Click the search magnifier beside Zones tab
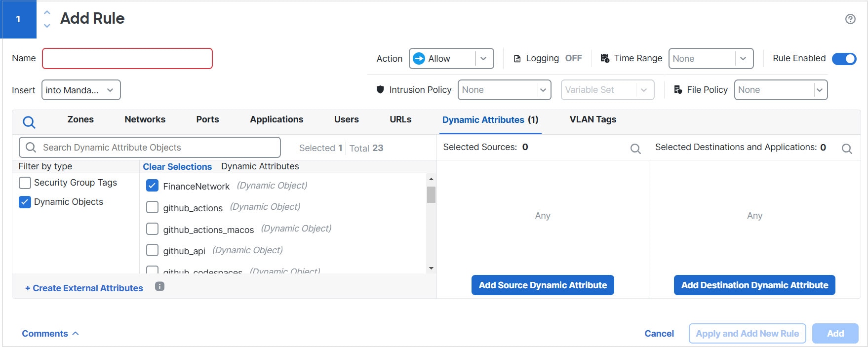The image size is (868, 347). 29,122
